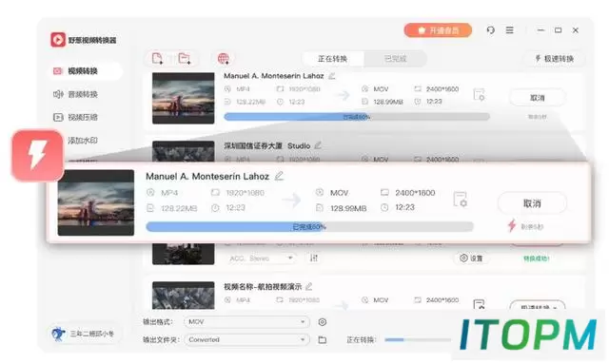
Task: Select 音频转换 in the sidebar
Action: (76, 94)
